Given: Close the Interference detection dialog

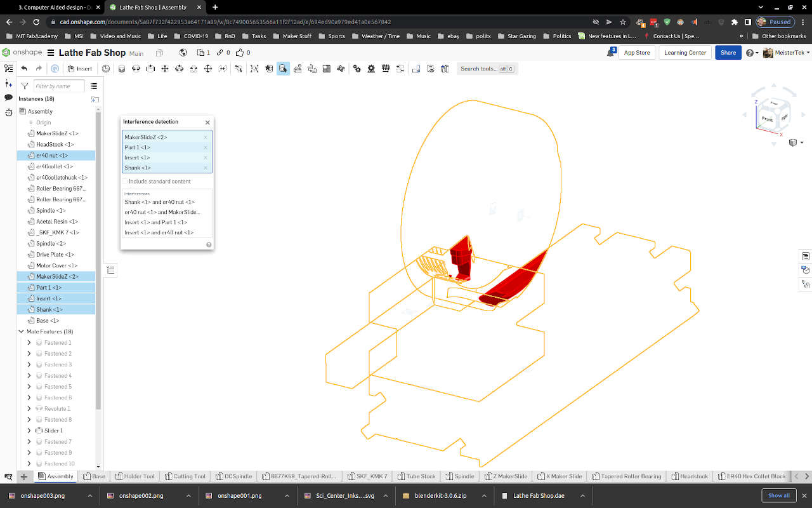Looking at the screenshot, I should click(x=207, y=122).
